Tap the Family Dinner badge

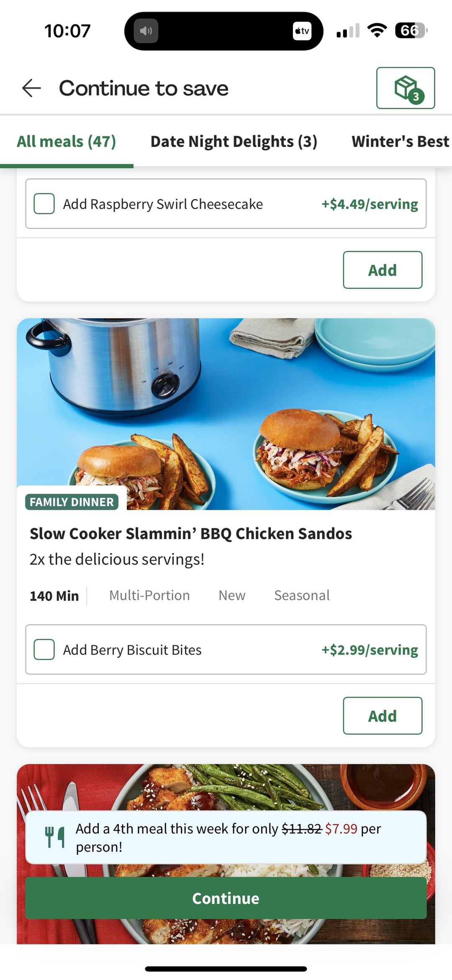[x=72, y=502]
